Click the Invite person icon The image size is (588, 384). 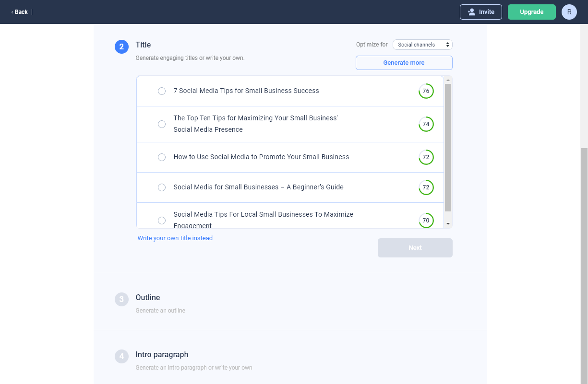pyautogui.click(x=471, y=12)
